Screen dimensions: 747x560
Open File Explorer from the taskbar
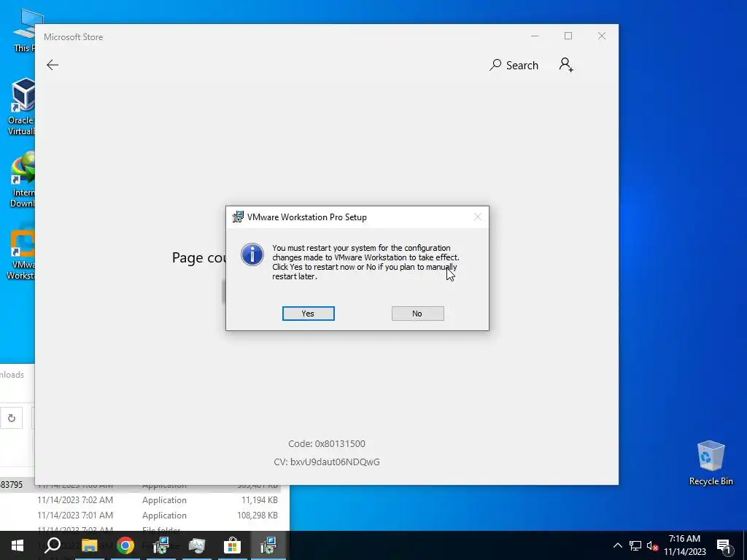(89, 545)
